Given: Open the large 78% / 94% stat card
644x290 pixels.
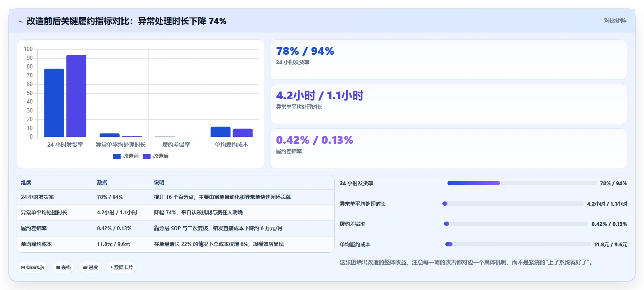Looking at the screenshot, I should click(x=449, y=59).
